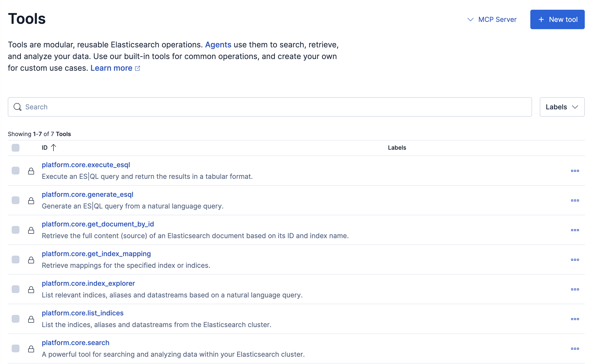Open the actions menu for platform.core.list_indices
This screenshot has height=364, width=594.
(576, 319)
